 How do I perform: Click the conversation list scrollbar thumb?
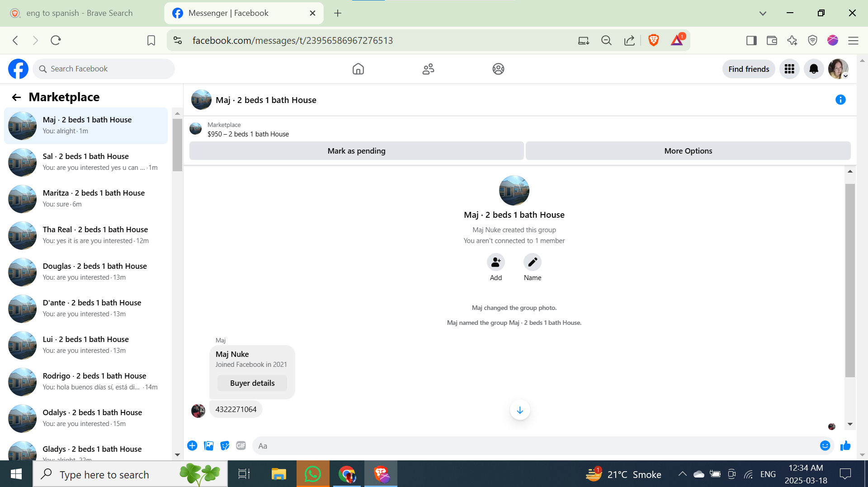[x=177, y=145]
